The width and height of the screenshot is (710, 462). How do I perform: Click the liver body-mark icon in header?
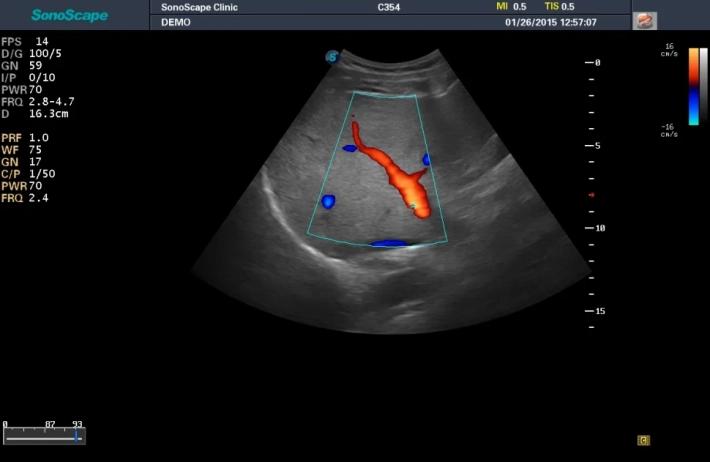point(646,21)
